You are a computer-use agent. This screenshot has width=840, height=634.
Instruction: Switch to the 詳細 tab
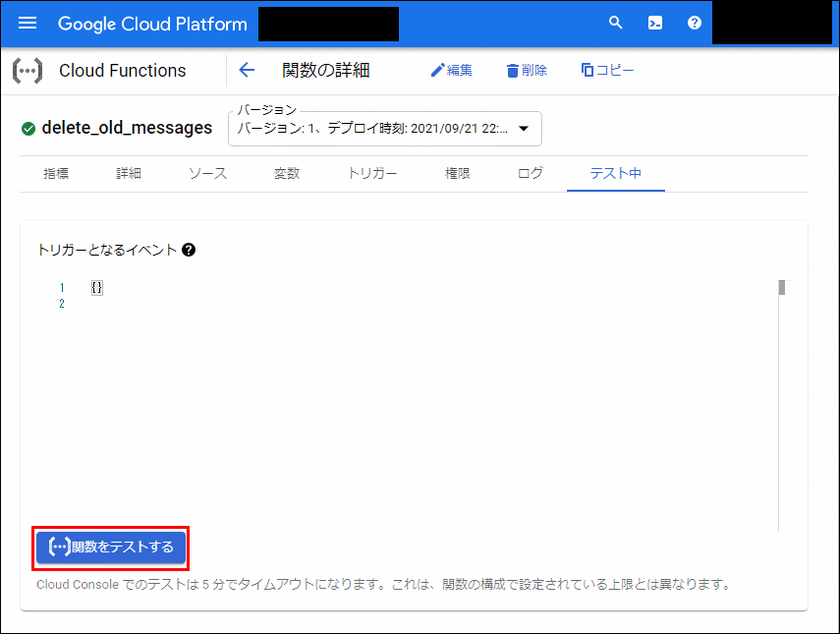[129, 174]
